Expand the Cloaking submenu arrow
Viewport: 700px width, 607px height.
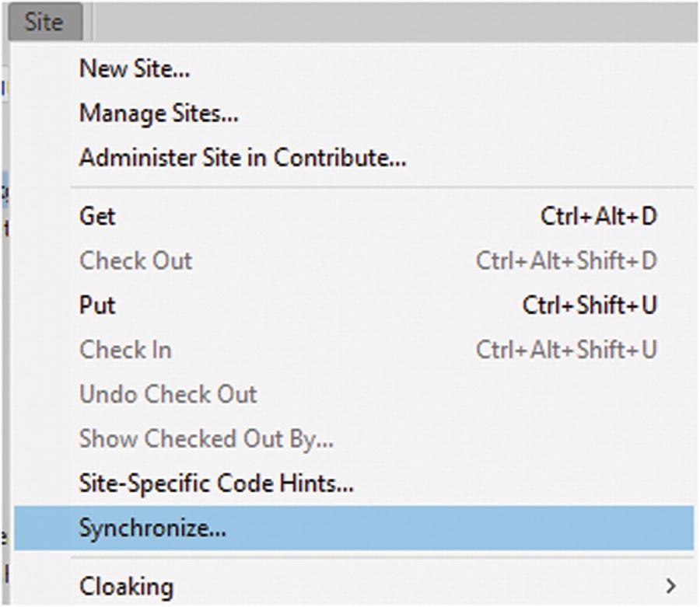tap(670, 585)
